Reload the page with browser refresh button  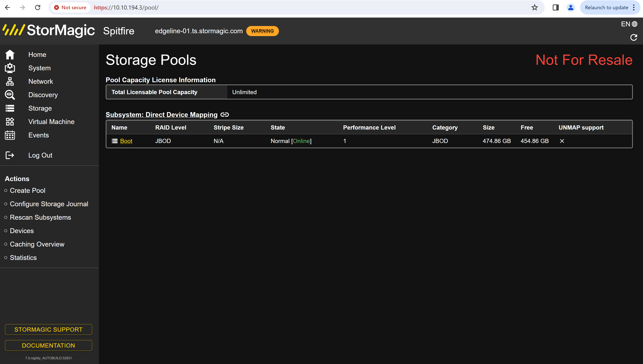click(37, 8)
